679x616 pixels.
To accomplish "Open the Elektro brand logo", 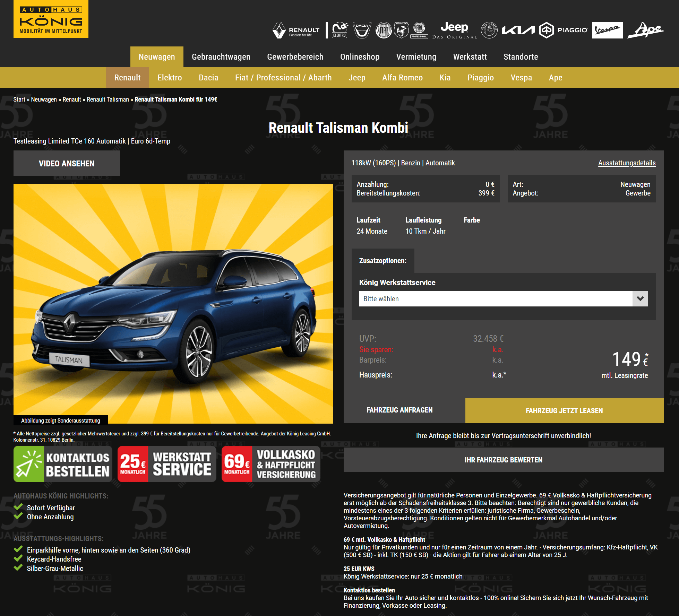I will click(x=340, y=30).
